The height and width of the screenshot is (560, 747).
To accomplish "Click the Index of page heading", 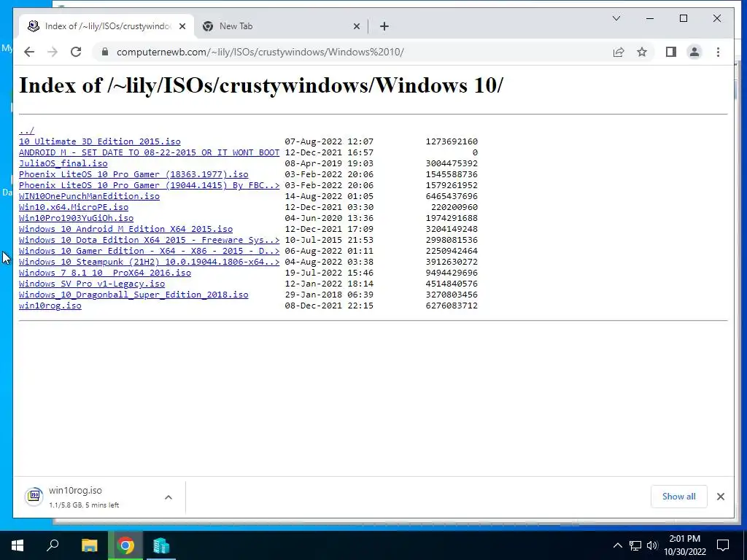I will [260, 86].
